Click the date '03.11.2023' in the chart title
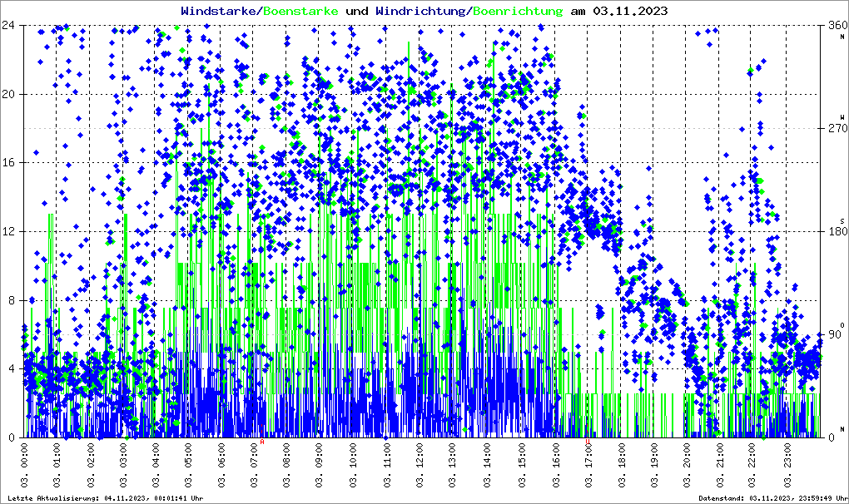 coord(631,11)
